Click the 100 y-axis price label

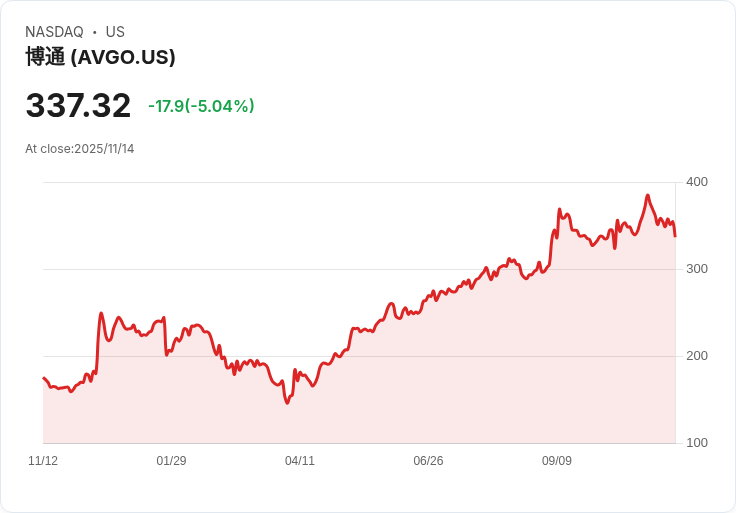[697, 443]
